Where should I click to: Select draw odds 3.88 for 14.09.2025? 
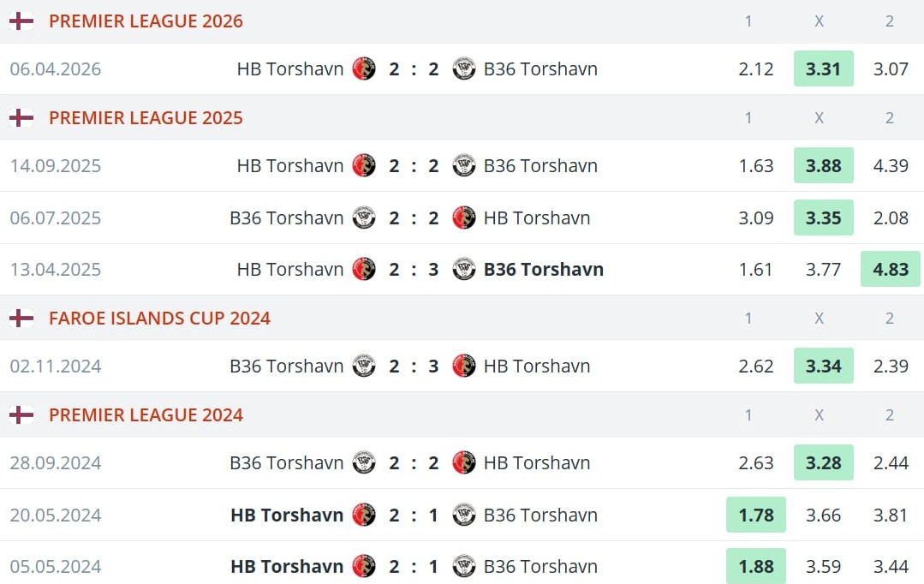[823, 165]
